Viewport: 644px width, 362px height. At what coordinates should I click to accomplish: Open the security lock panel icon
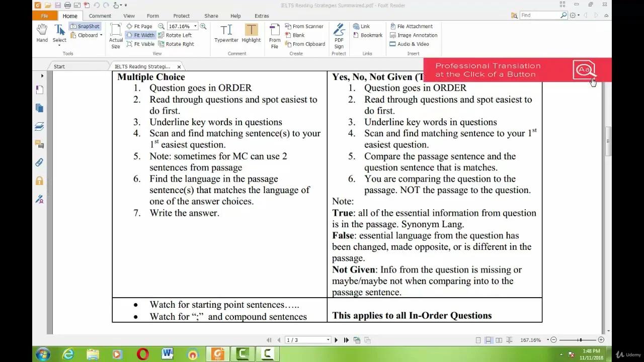(39, 181)
